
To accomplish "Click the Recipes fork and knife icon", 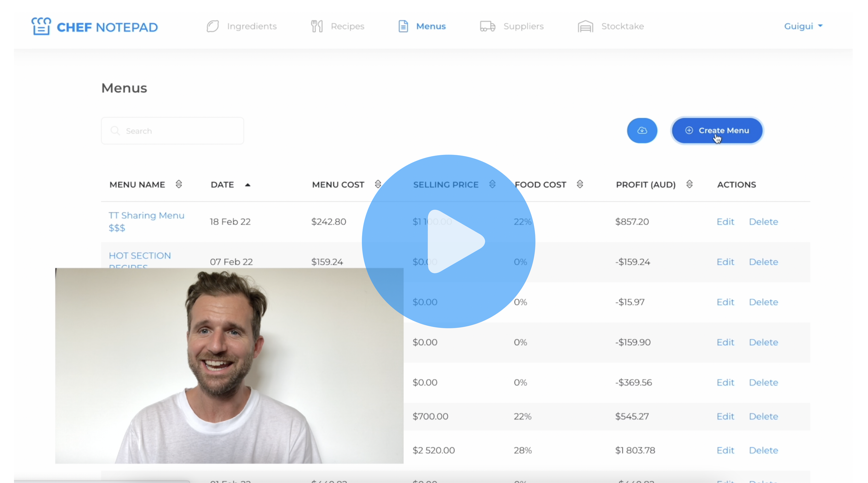I will [x=317, y=26].
